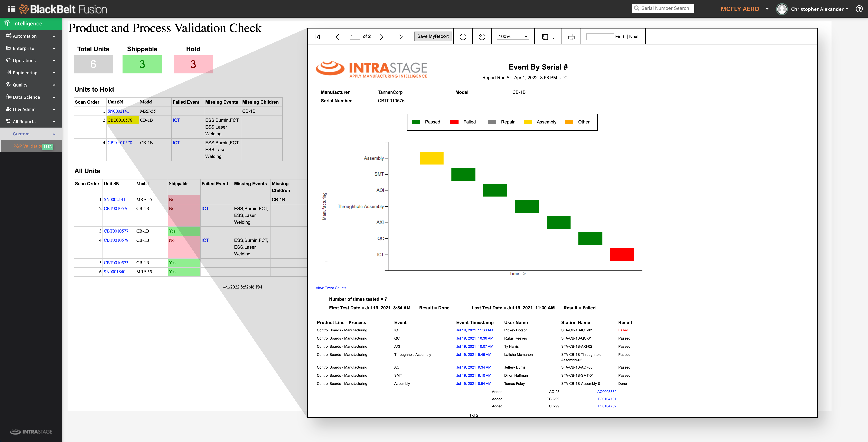Open the Engineering menu item
This screenshot has height=442, width=868.
(x=31, y=73)
